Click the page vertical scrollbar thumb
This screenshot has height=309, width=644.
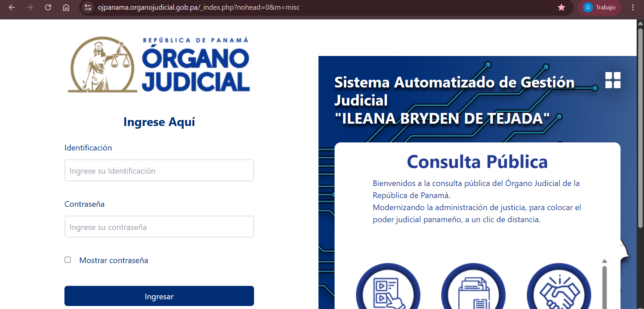pyautogui.click(x=640, y=127)
